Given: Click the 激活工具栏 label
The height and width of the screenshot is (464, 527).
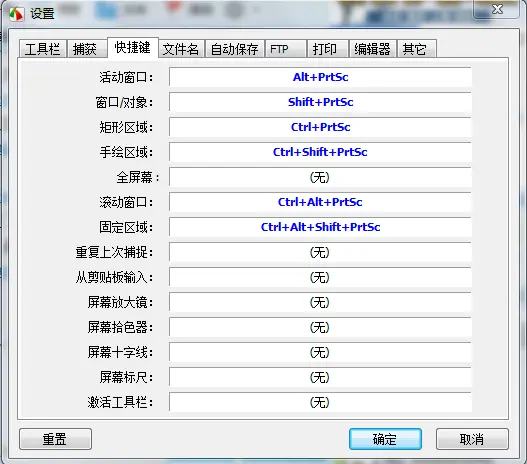Looking at the screenshot, I should [x=120, y=403].
